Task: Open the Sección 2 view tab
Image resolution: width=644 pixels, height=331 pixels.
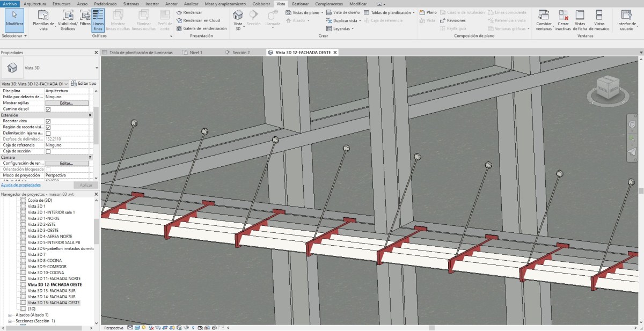Action: pyautogui.click(x=241, y=53)
